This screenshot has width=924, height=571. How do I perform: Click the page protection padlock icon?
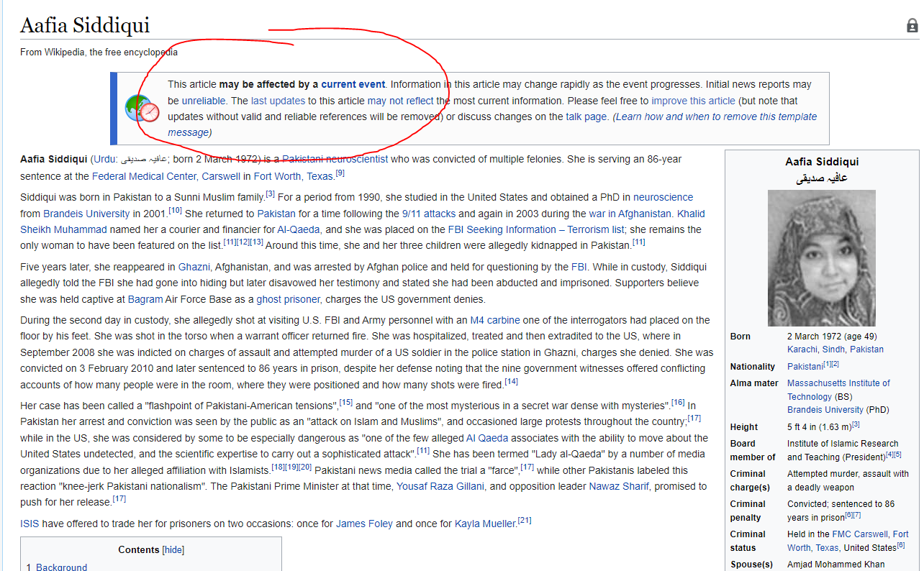point(912,26)
